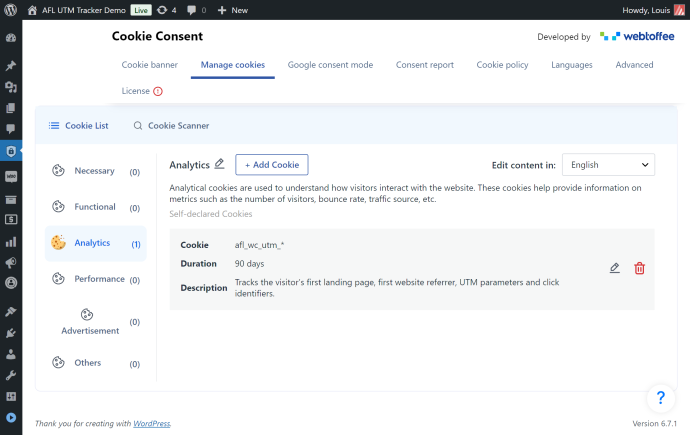690x435 pixels.
Task: Open Payments dollar sidebar icon
Action: 11,219
